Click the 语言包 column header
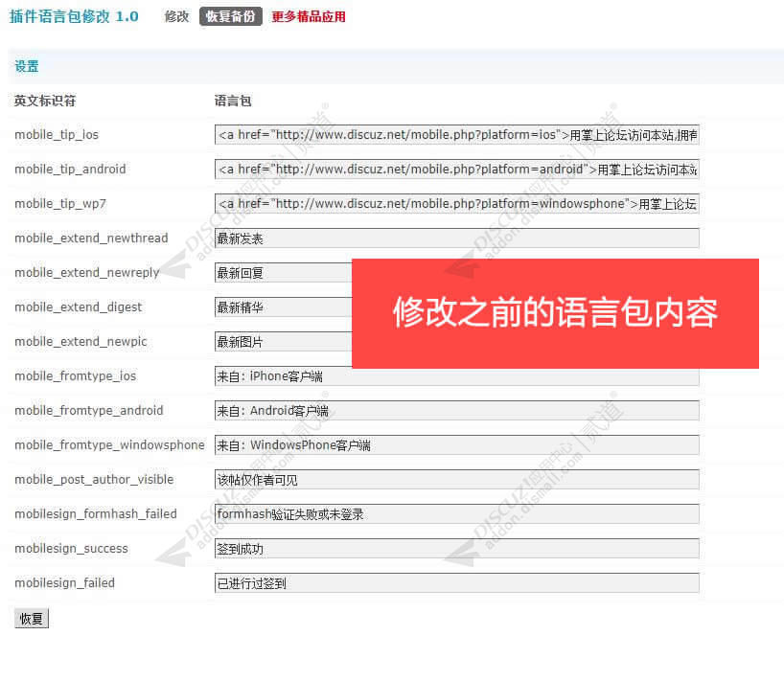The image size is (784, 681). point(233,101)
